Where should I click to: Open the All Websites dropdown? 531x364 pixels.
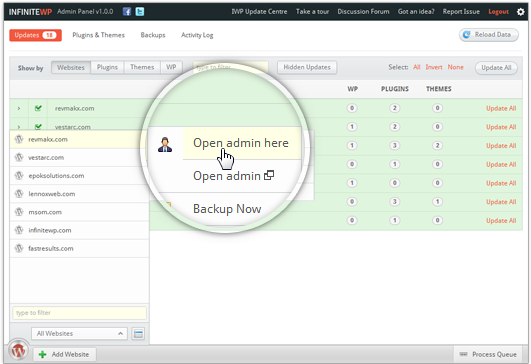(x=79, y=334)
